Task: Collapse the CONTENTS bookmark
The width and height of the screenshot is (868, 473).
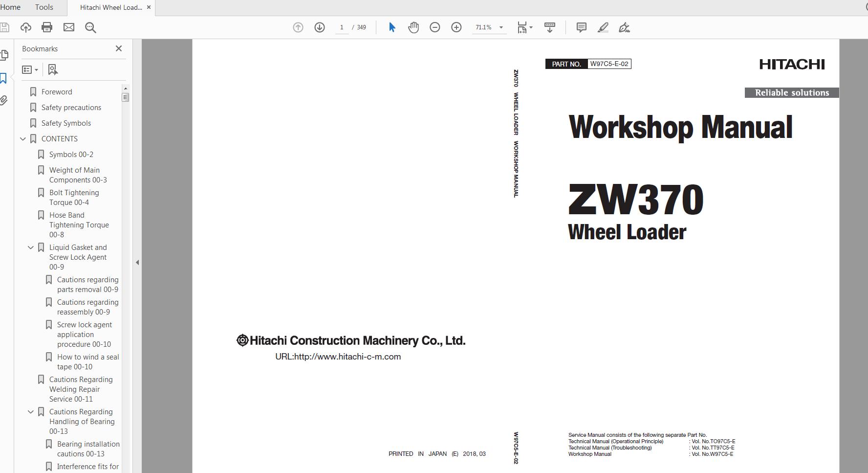Action: point(23,139)
